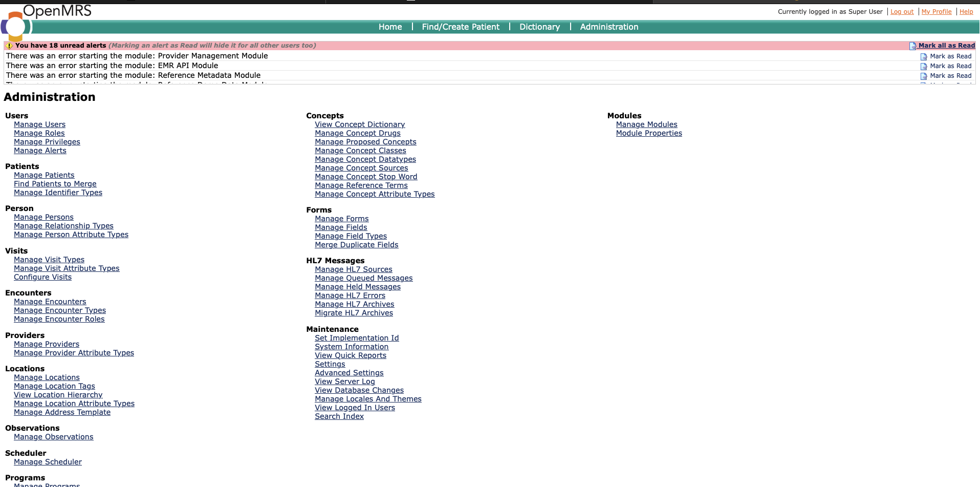Mark EMR API Module alert as read
Viewport: 980px width, 487px height.
(x=950, y=66)
